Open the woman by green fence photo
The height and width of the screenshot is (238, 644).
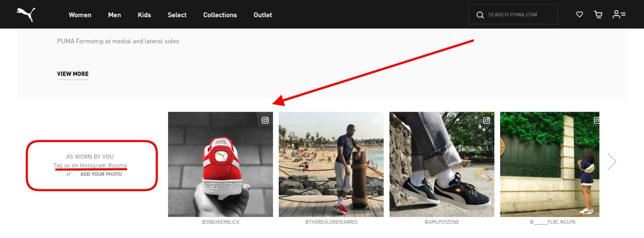pyautogui.click(x=550, y=164)
